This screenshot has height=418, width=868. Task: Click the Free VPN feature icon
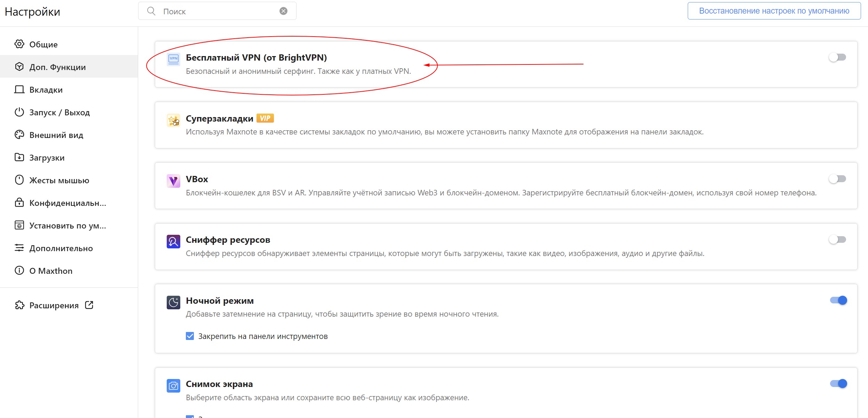tap(173, 59)
